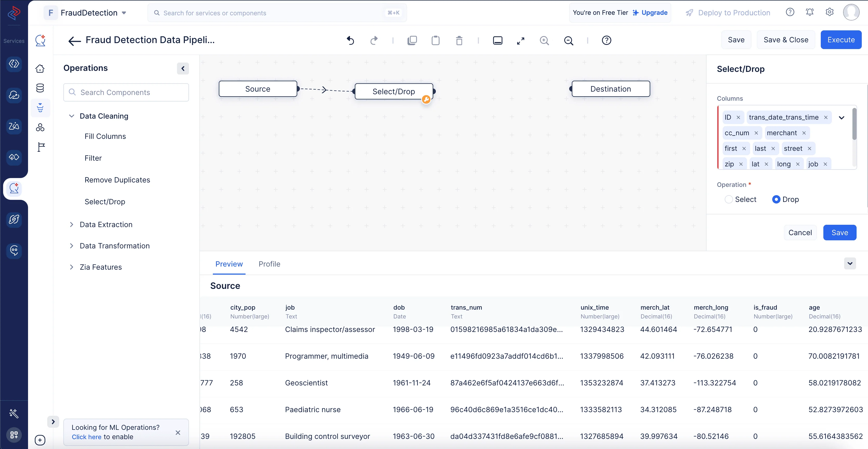Expand the Data Transformation section

(x=71, y=246)
